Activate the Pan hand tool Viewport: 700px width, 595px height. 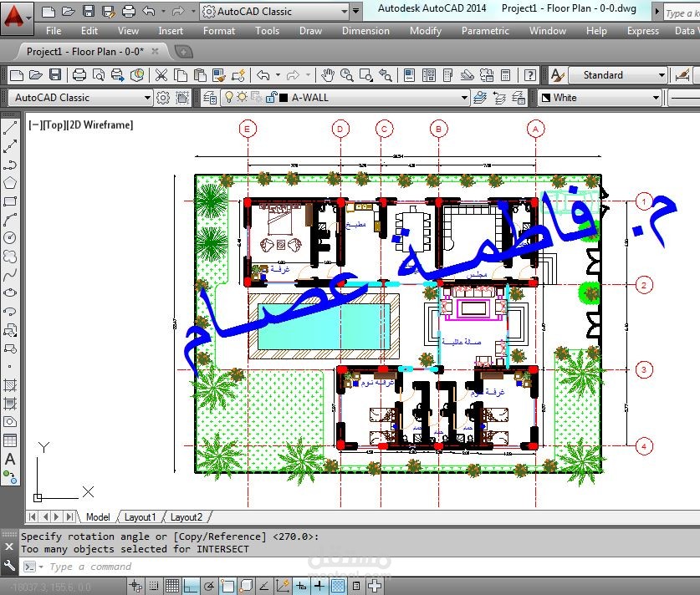click(328, 75)
